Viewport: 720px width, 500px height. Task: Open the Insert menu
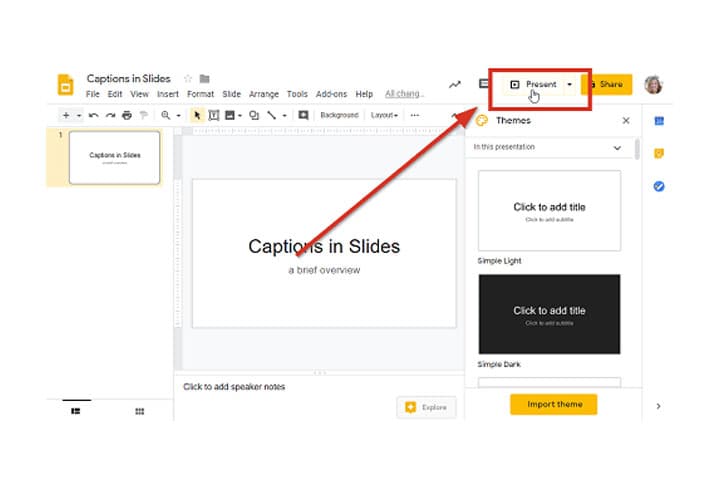tap(168, 94)
